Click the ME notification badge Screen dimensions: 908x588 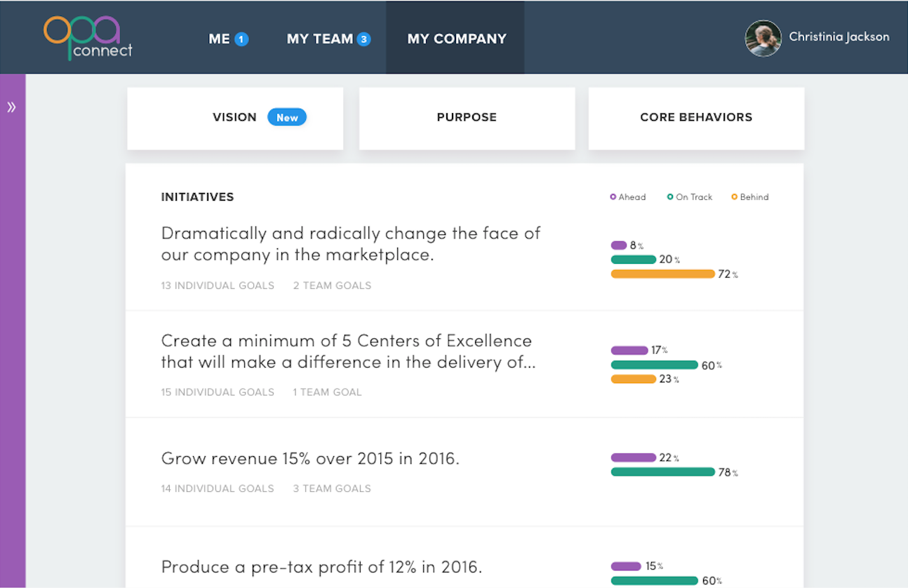coord(241,39)
